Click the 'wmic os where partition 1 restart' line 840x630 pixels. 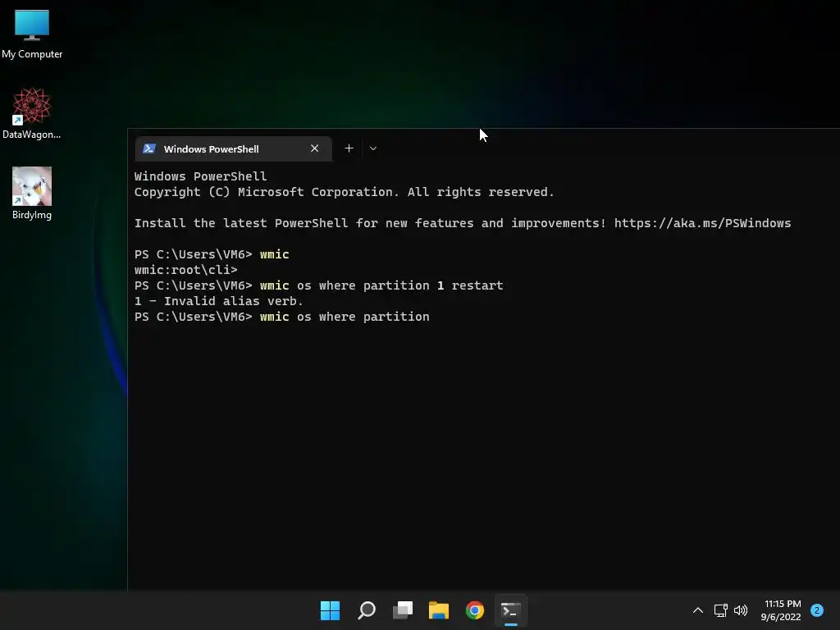point(319,285)
